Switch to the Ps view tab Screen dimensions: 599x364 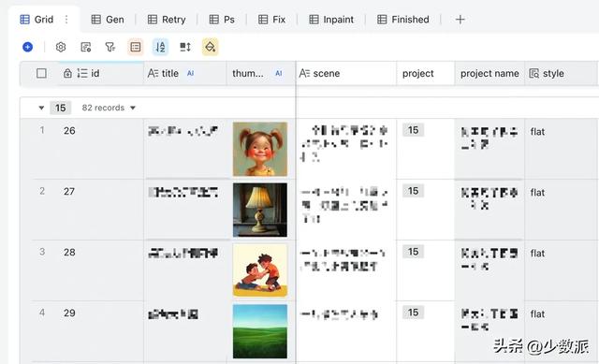[x=222, y=20]
